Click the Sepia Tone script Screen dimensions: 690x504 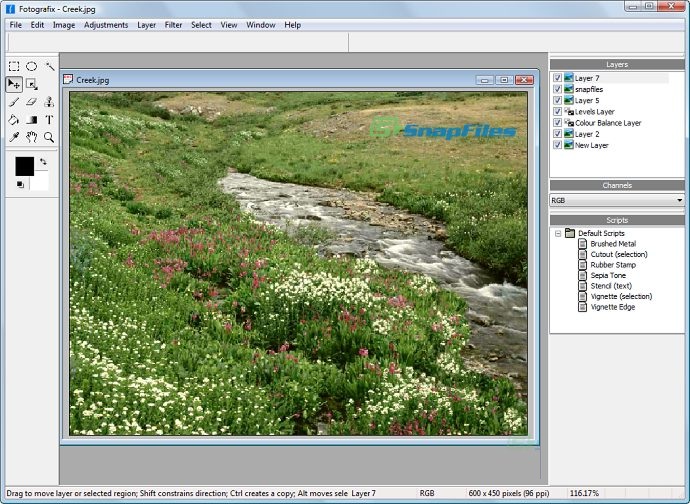(608, 275)
